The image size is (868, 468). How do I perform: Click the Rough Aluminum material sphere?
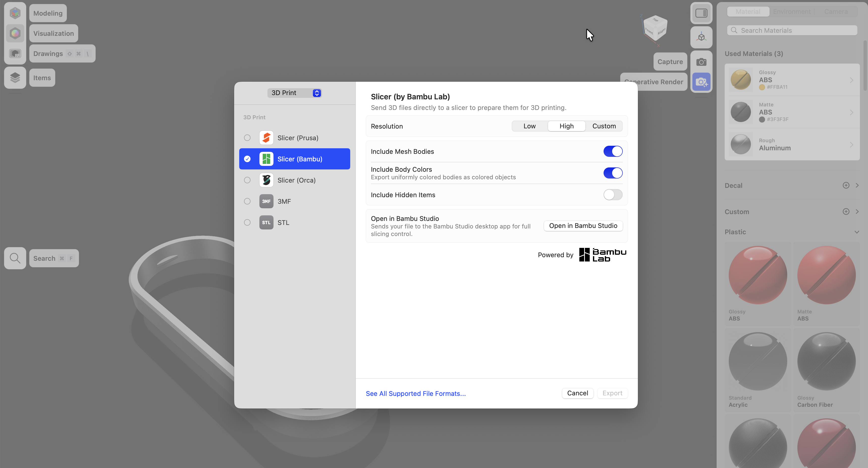pos(740,144)
